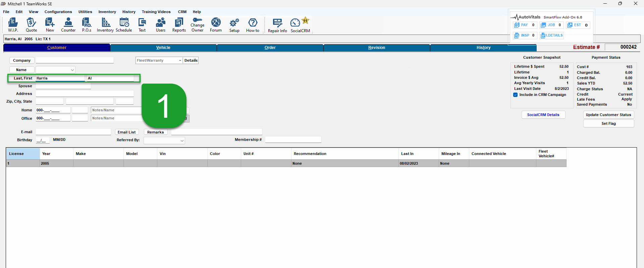Click the Details button
The width and height of the screenshot is (644, 268).
pyautogui.click(x=191, y=60)
